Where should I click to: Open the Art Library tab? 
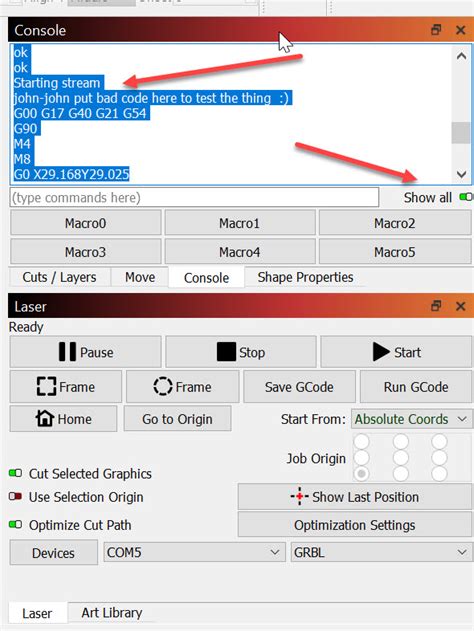point(111,612)
